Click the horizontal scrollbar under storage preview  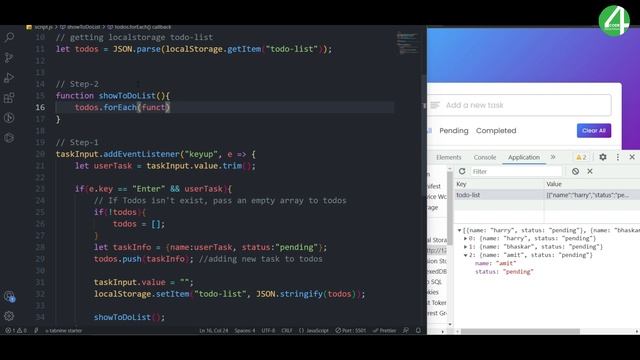[520, 331]
